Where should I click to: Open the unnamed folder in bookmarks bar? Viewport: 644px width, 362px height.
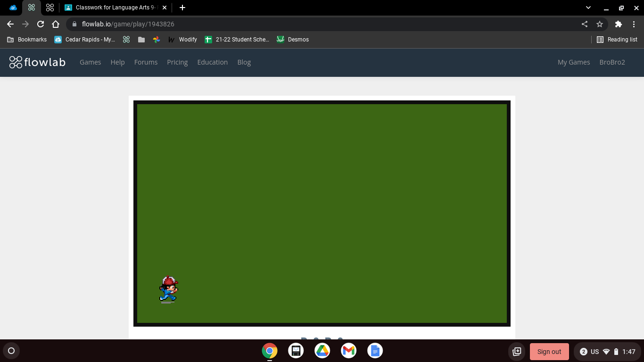141,40
